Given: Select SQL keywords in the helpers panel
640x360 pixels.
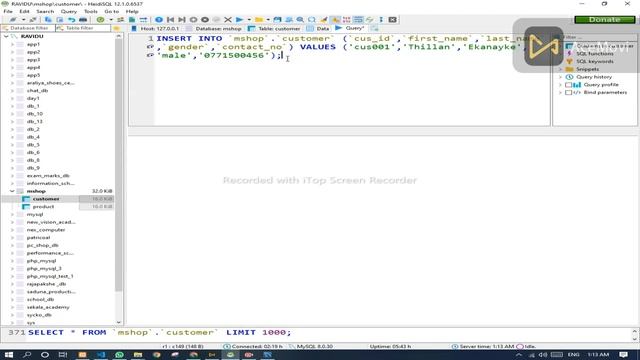Looking at the screenshot, I should 595,62.
